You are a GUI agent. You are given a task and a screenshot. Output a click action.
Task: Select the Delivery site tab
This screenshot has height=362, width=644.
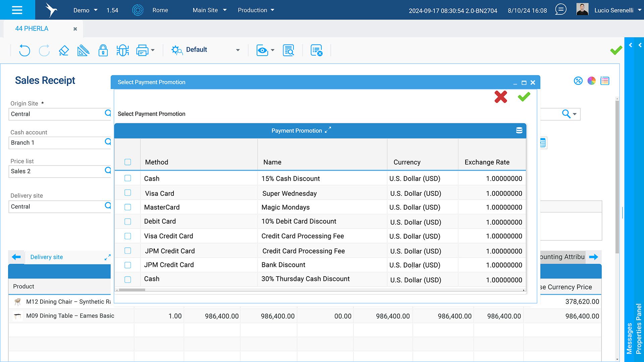pos(47,257)
